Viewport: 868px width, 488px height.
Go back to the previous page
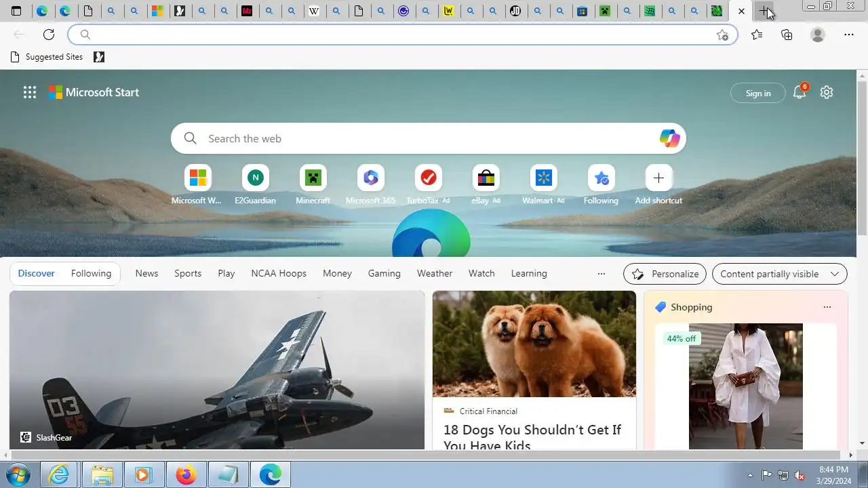point(19,35)
